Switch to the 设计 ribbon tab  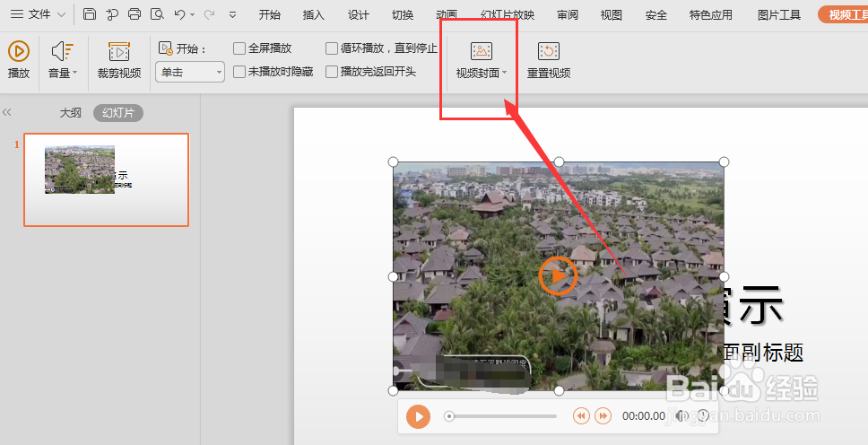[358, 15]
